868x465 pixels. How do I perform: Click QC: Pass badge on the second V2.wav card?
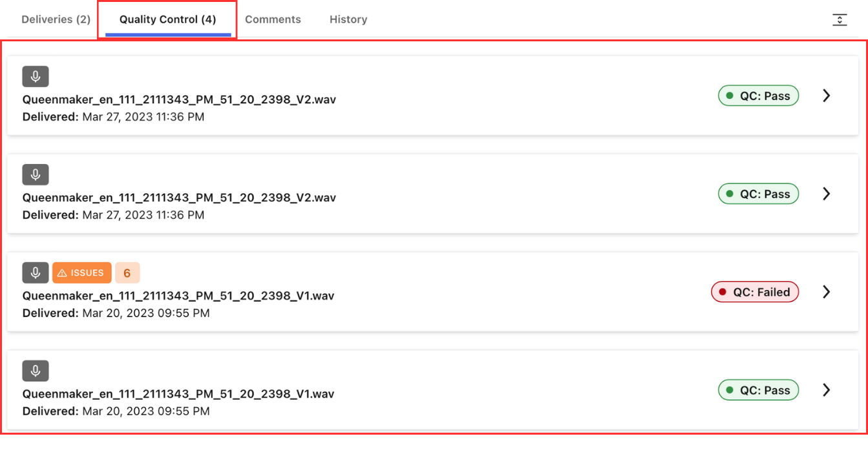tap(759, 194)
